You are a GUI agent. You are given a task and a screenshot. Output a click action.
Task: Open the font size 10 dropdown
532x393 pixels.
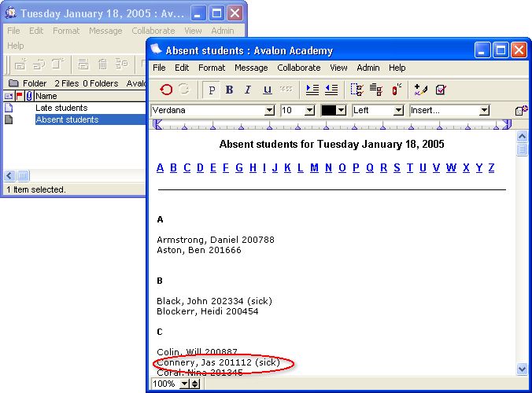(x=309, y=111)
